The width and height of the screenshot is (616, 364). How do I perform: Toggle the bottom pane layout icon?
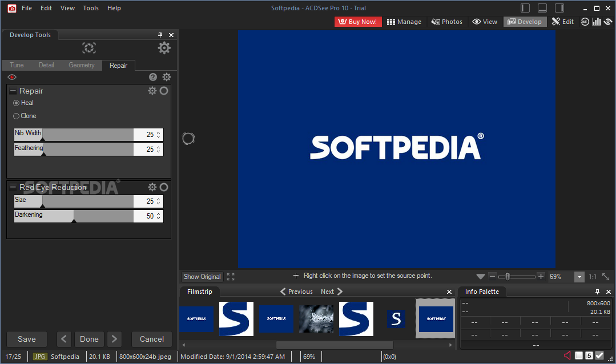542,8
